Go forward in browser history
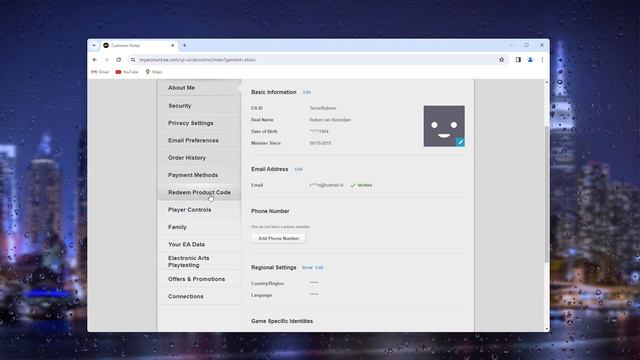The image size is (640, 360). (107, 60)
